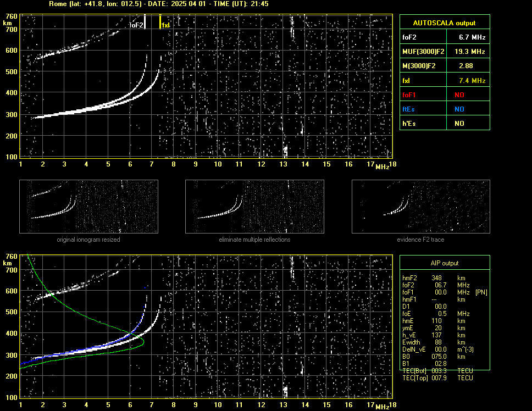The height and width of the screenshot is (411, 532).
Task: Click the DelN_vE label in AIP output
Action: 414,349
